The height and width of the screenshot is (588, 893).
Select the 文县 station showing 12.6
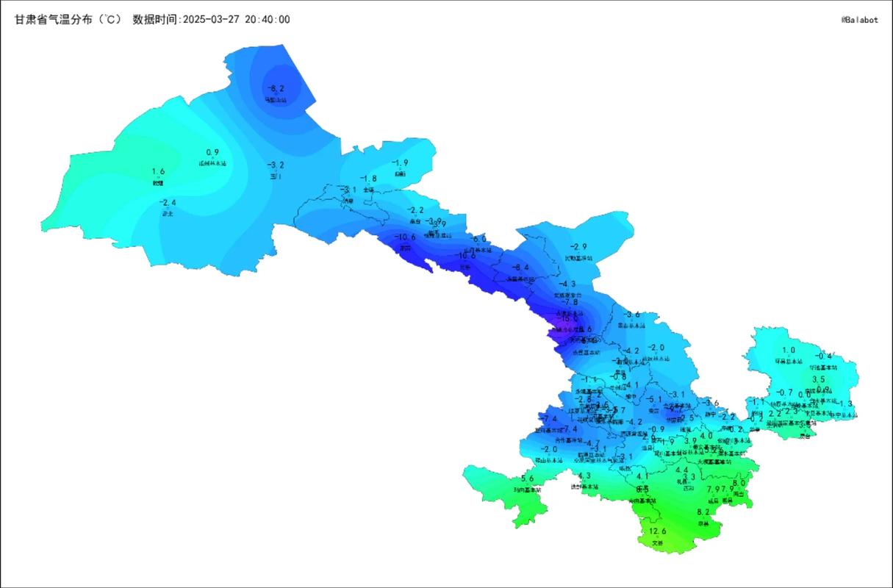657,531
